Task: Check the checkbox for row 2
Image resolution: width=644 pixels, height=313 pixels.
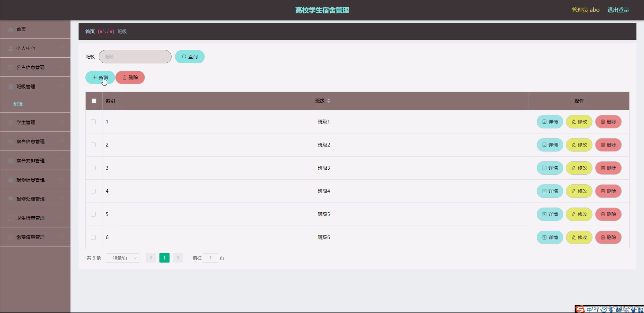Action: (x=93, y=145)
